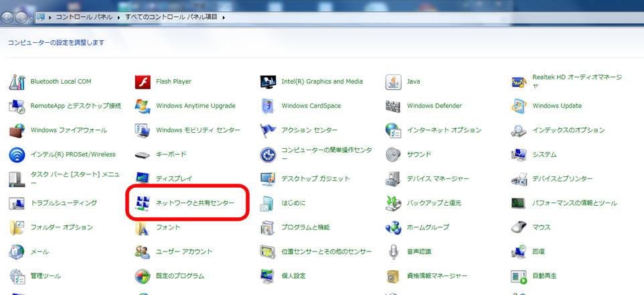Viewport: 644px width, 295px height.
Task: Click the Forward navigation button
Action: (x=21, y=17)
